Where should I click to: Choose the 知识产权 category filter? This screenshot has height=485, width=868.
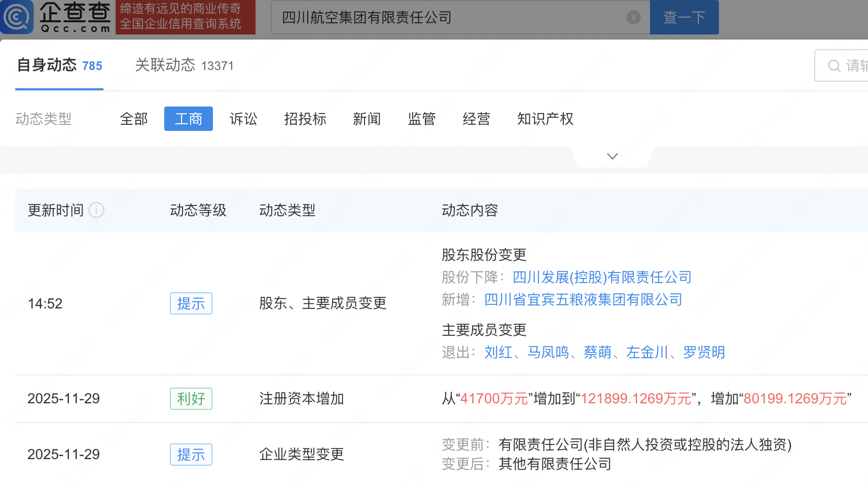click(545, 119)
